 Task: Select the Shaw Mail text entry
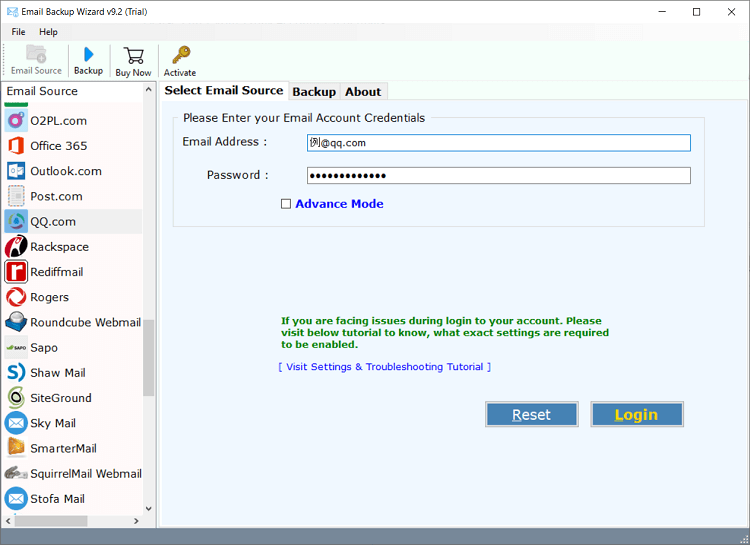(58, 373)
